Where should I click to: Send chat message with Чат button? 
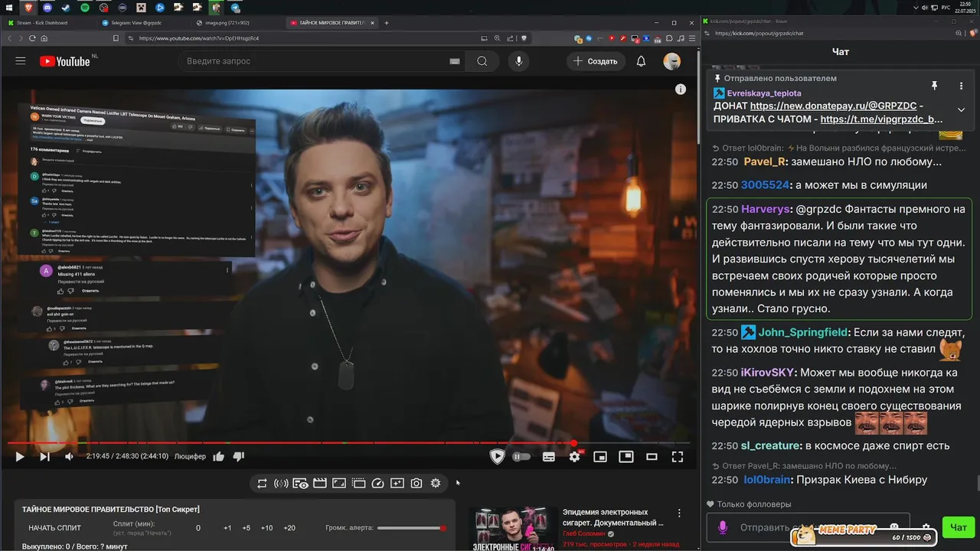click(x=958, y=527)
